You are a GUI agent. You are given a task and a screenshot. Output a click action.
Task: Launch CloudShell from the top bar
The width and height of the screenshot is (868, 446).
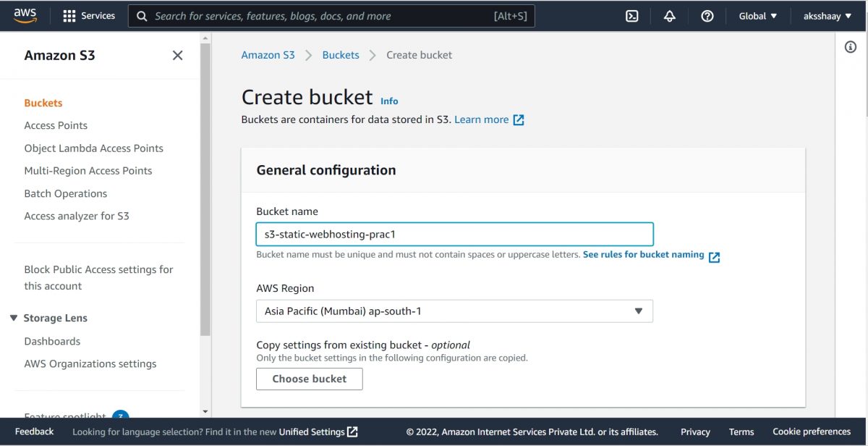coord(631,15)
